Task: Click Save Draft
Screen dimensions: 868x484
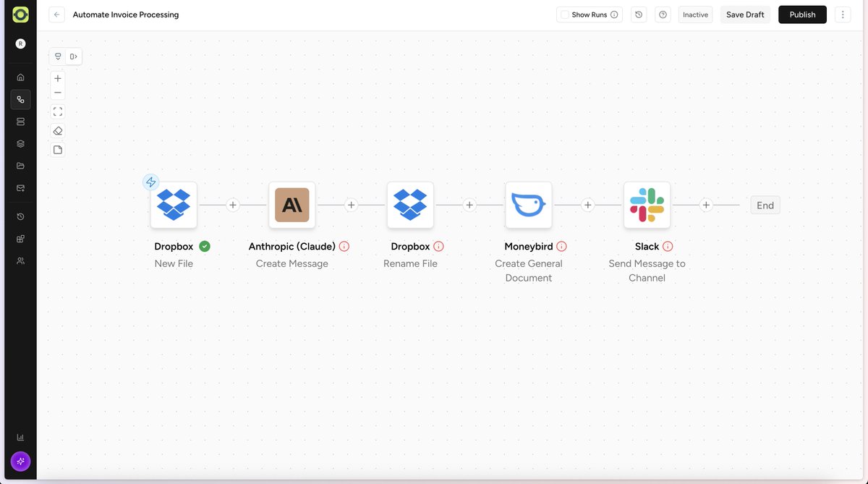Action: tap(745, 14)
